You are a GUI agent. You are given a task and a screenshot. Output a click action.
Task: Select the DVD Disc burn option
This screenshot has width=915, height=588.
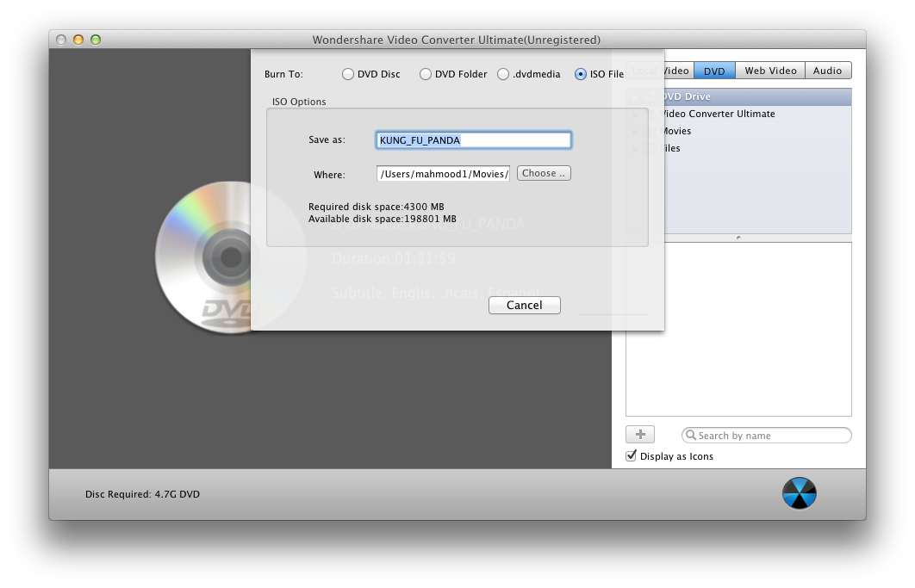[x=348, y=74]
